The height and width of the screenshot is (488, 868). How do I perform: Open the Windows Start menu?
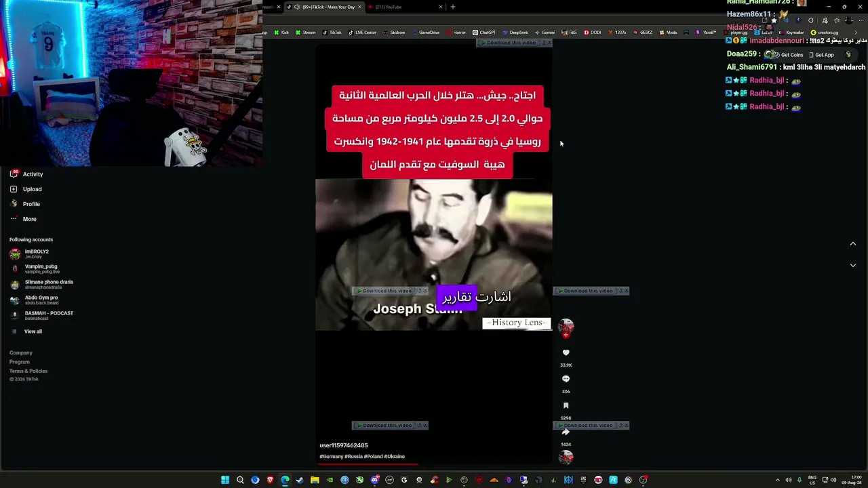(225, 480)
